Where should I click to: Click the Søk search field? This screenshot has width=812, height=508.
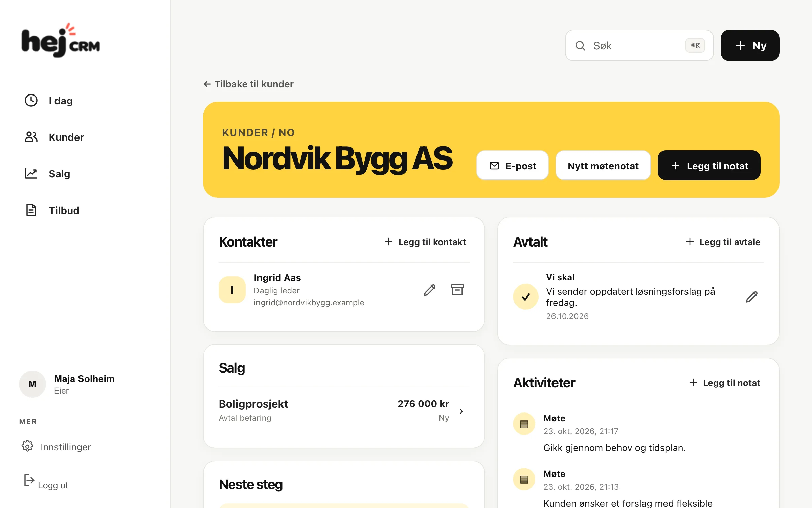[639, 45]
